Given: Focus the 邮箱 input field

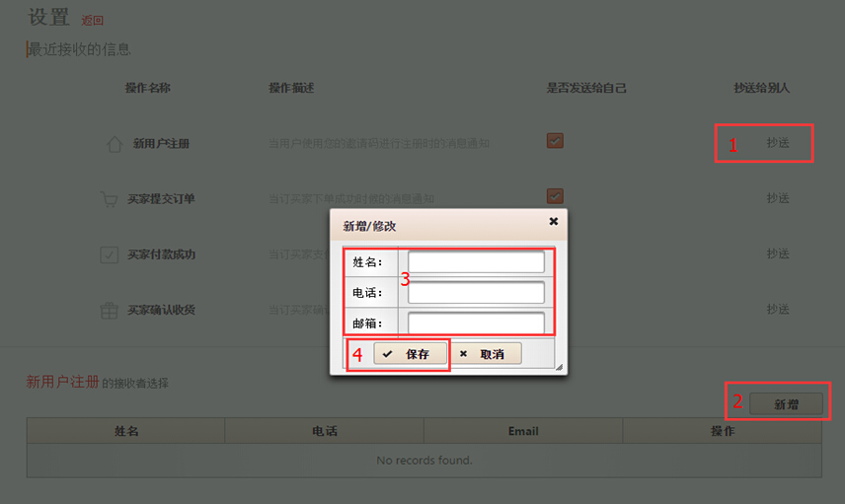Looking at the screenshot, I should (x=476, y=324).
